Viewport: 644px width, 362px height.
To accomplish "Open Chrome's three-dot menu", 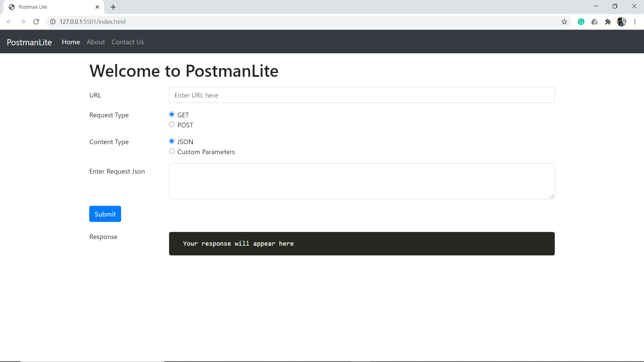I will tap(635, 22).
